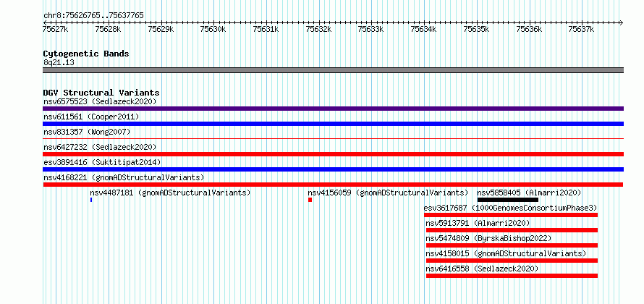
Task: Open the nsv831357 (Wong2007) label
Action: tap(87, 132)
